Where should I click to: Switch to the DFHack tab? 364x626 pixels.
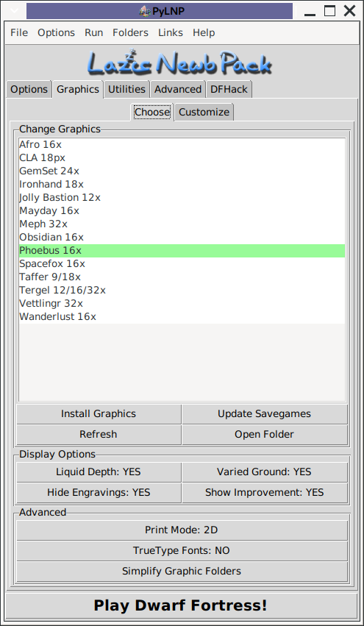pyautogui.click(x=229, y=89)
